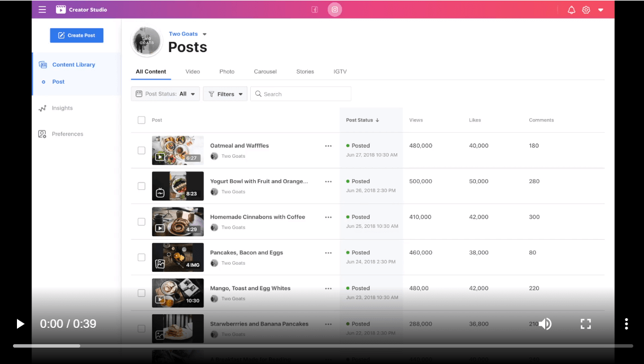
Task: Open Homemade Cinnabons with Coffee title
Action: point(258,217)
